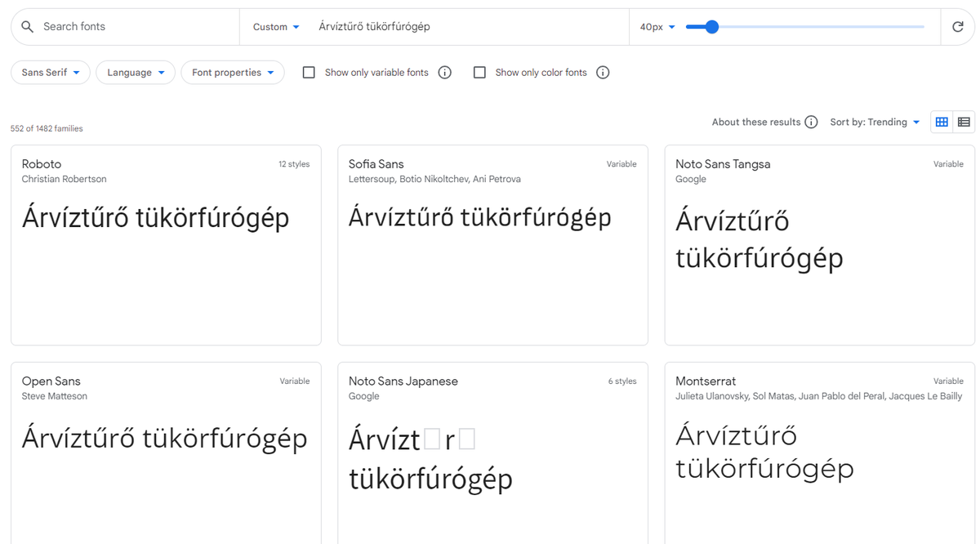Switch to list view layout
The image size is (980, 544).
pos(964,121)
